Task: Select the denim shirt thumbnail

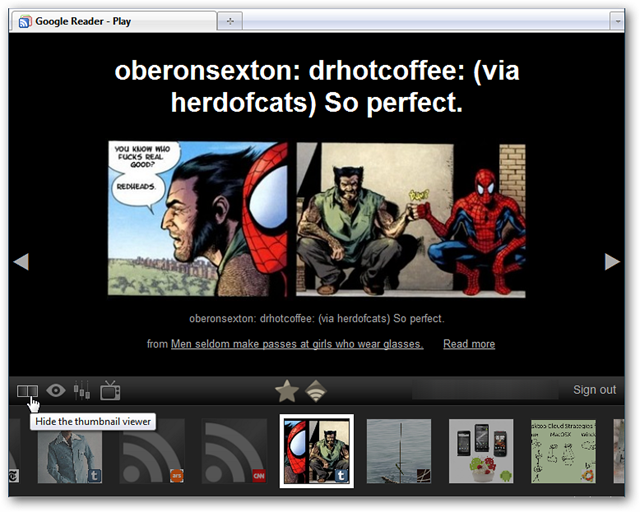Action: click(70, 451)
